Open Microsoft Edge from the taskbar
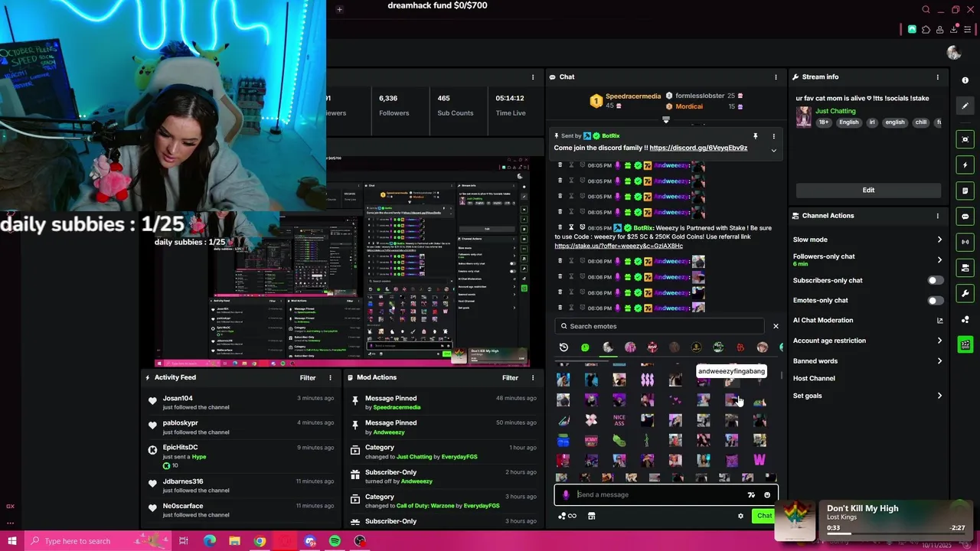980x551 pixels. click(x=210, y=541)
